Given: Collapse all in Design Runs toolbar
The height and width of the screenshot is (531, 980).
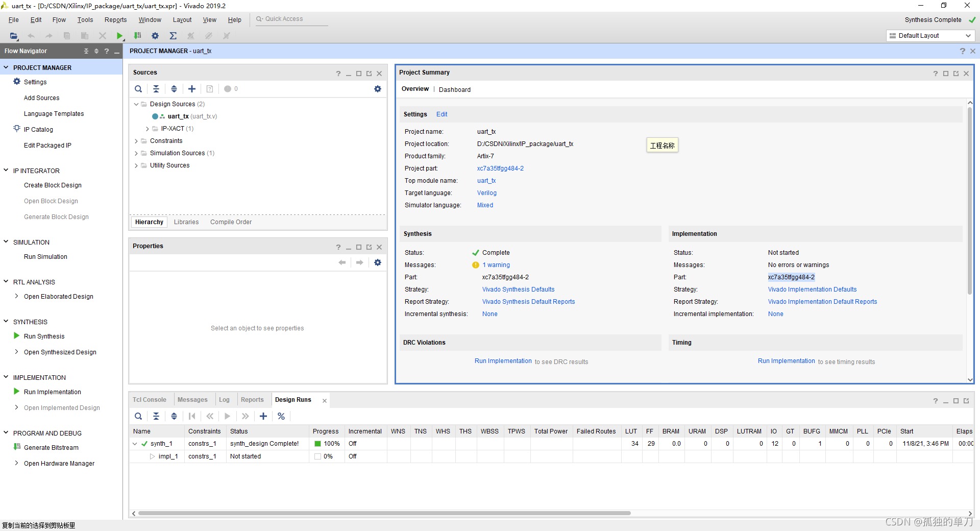Looking at the screenshot, I should 156,416.
